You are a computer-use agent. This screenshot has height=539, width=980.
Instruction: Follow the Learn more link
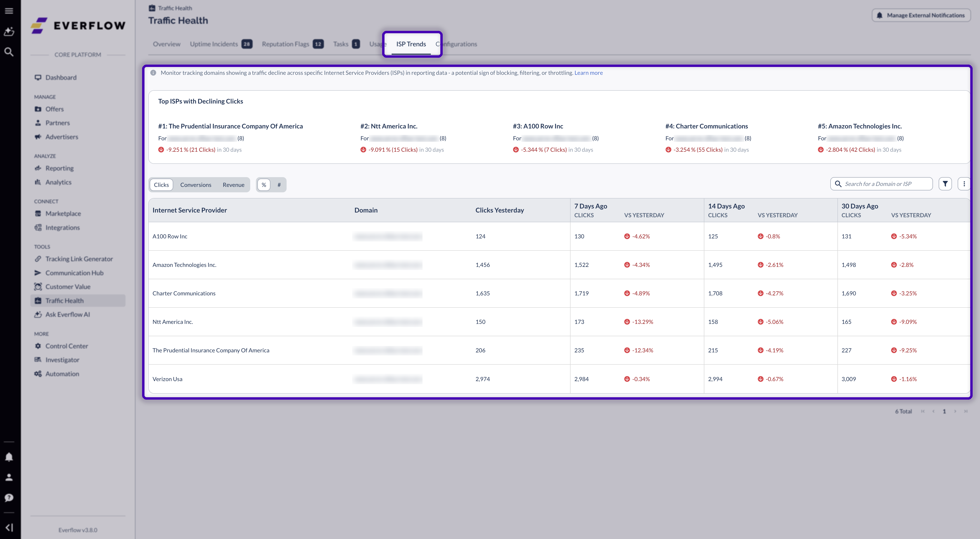[589, 73]
